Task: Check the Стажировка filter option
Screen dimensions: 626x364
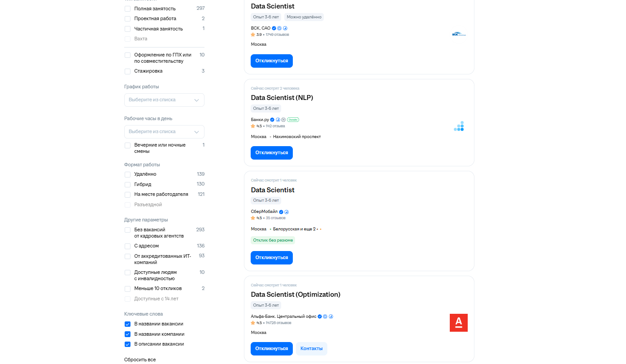Action: tap(128, 71)
